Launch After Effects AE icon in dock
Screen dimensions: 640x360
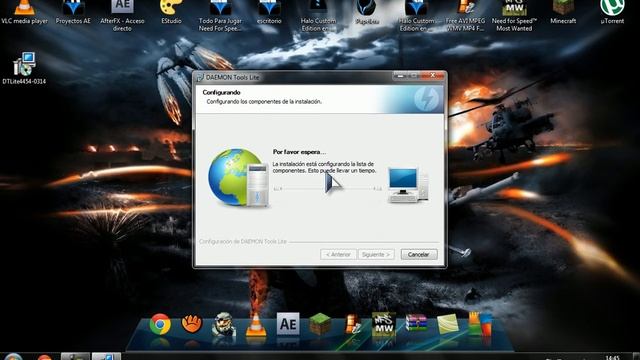coord(288,324)
